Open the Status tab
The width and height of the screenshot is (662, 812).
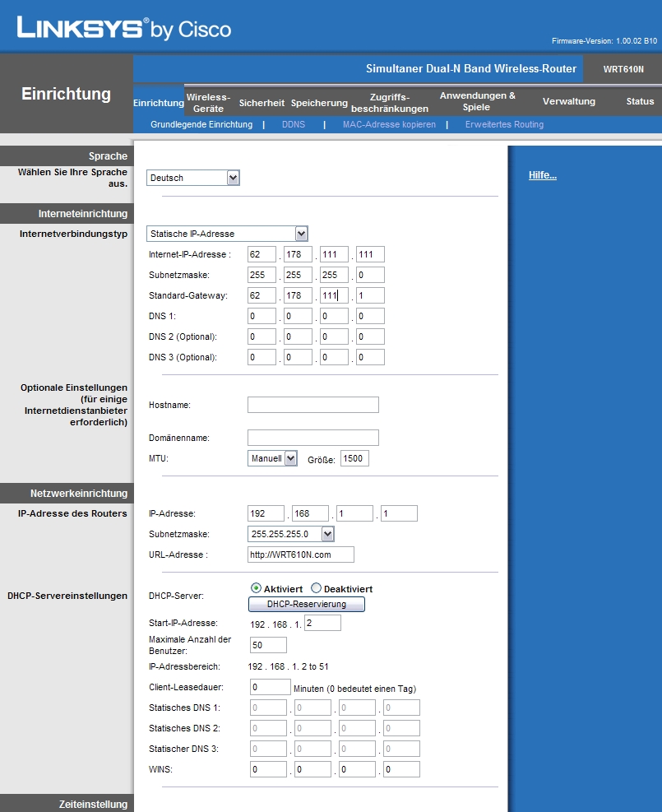click(640, 101)
